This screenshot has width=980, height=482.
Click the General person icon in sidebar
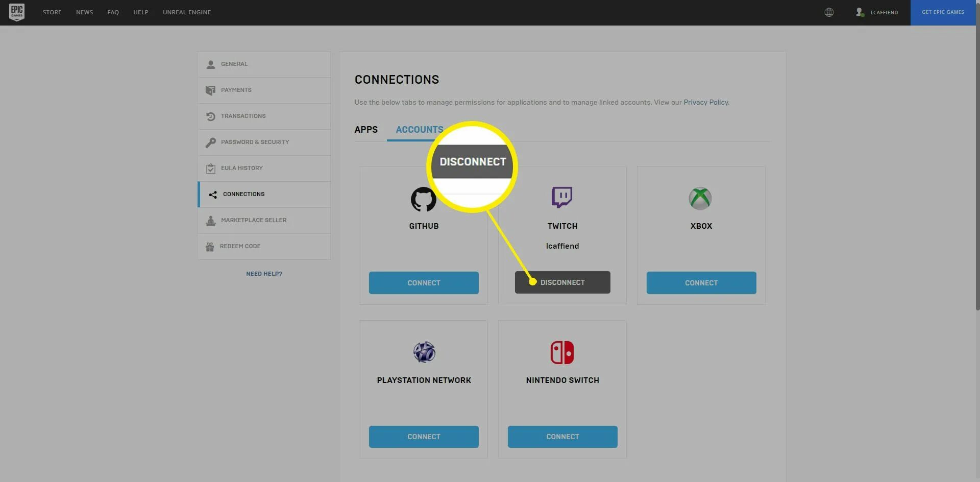click(x=210, y=64)
